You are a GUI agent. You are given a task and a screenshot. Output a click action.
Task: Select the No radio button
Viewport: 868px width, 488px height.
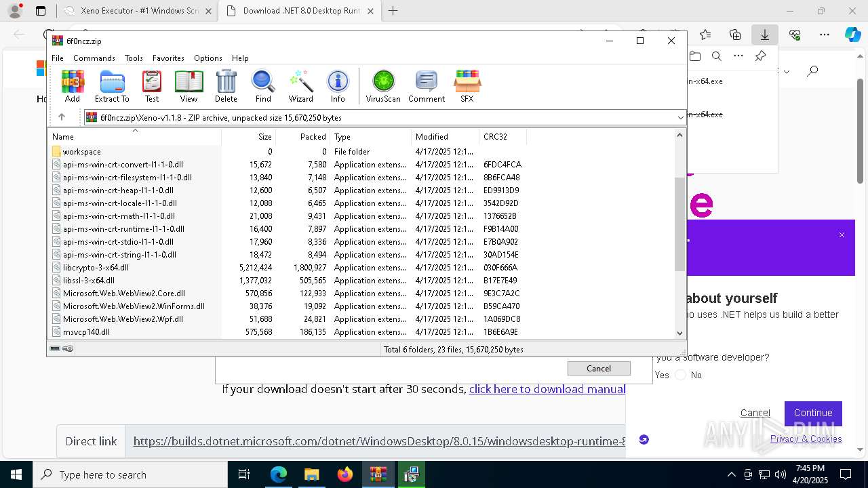coord(681,375)
